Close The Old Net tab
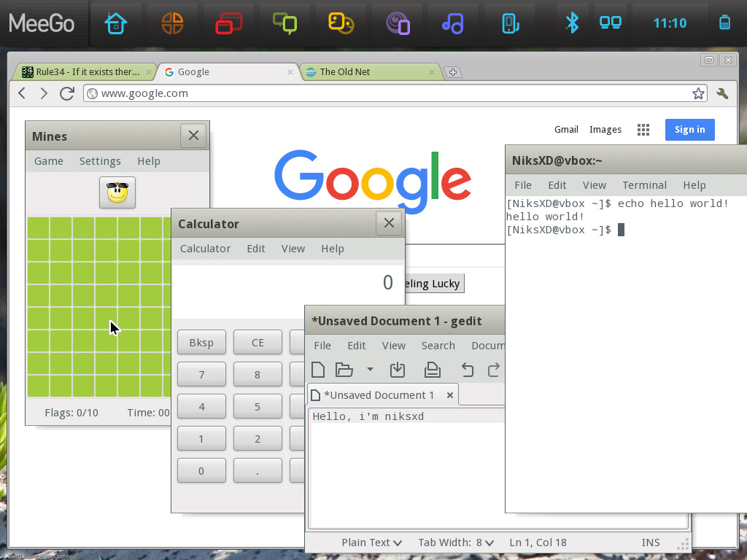 coord(432,72)
